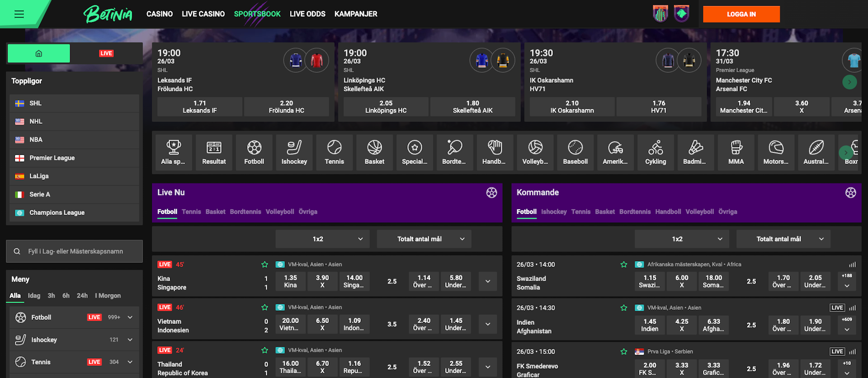Bet 1.71 on Leksands IF
Viewport: 868px width, 378px height.
pos(200,107)
